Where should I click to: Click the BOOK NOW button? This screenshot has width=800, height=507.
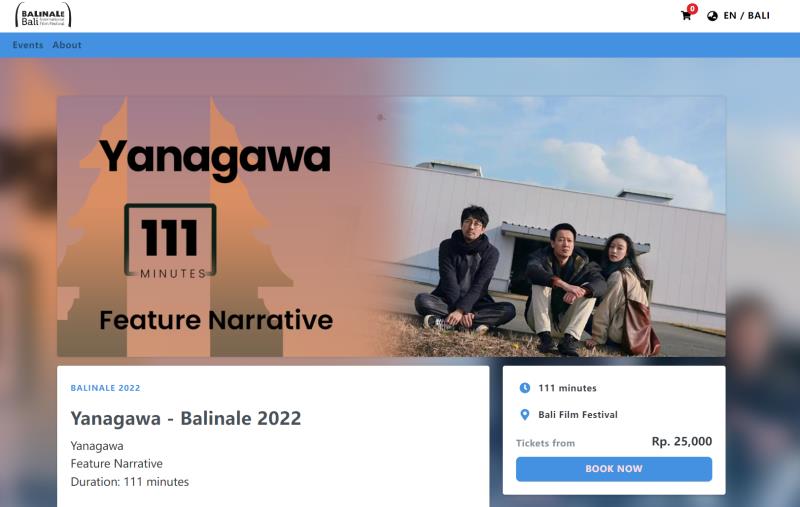pos(614,469)
